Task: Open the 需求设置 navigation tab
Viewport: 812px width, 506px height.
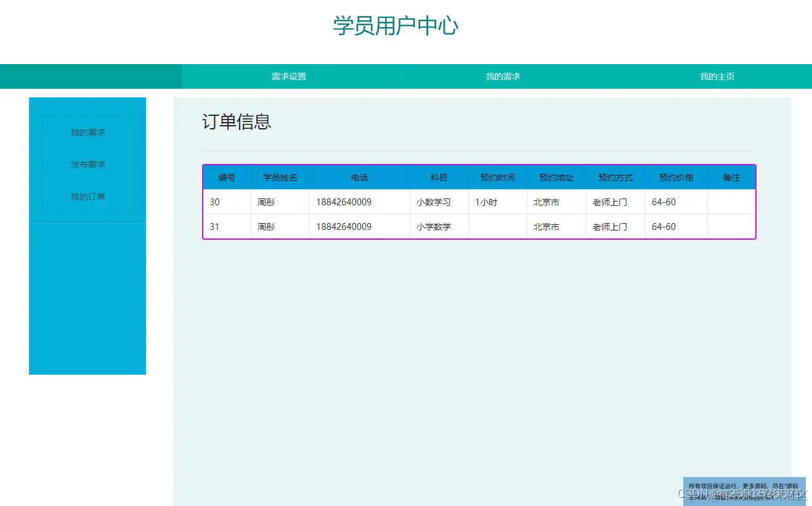Action: pyautogui.click(x=290, y=76)
